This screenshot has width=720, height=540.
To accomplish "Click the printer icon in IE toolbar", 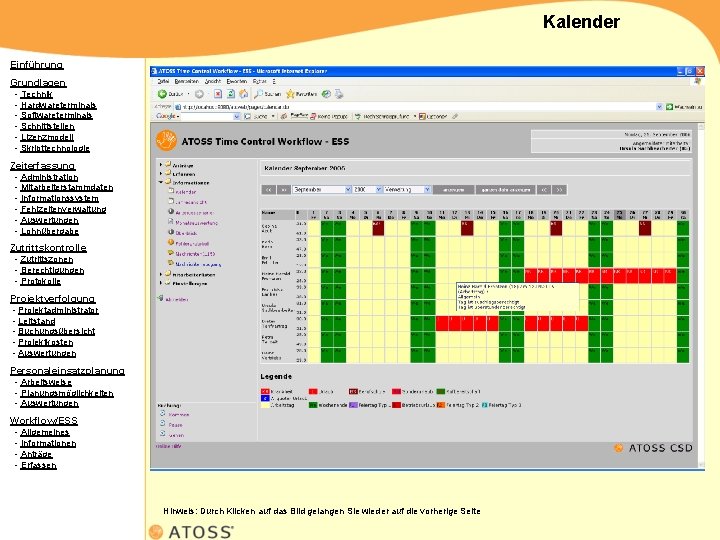I will click(x=339, y=94).
